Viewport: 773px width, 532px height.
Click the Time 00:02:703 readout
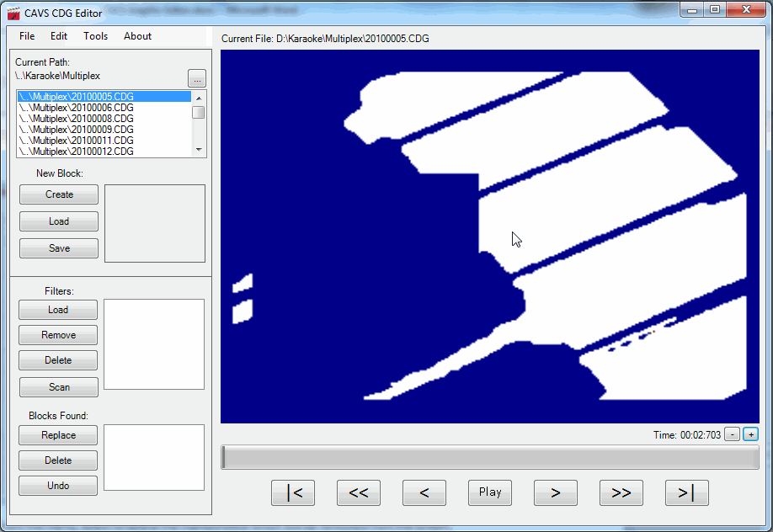coord(687,435)
